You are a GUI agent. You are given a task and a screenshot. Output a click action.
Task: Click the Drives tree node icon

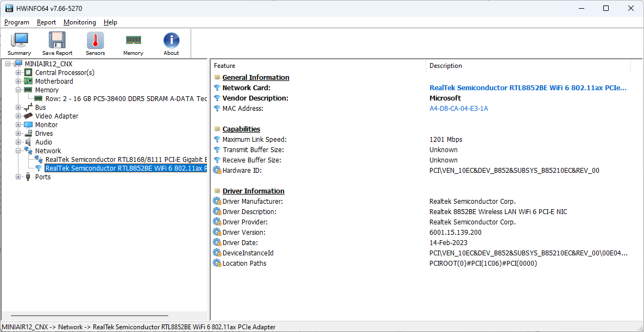(28, 133)
